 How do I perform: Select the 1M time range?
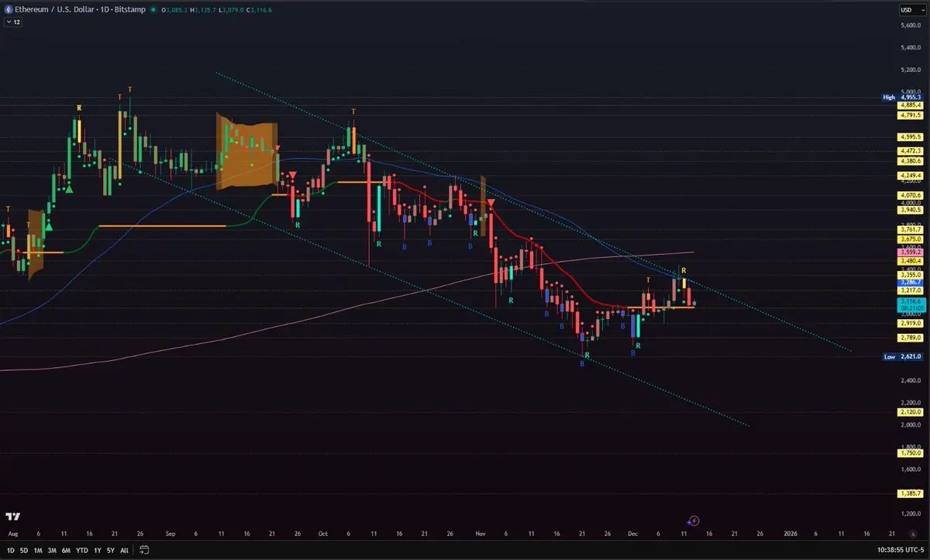(38, 549)
